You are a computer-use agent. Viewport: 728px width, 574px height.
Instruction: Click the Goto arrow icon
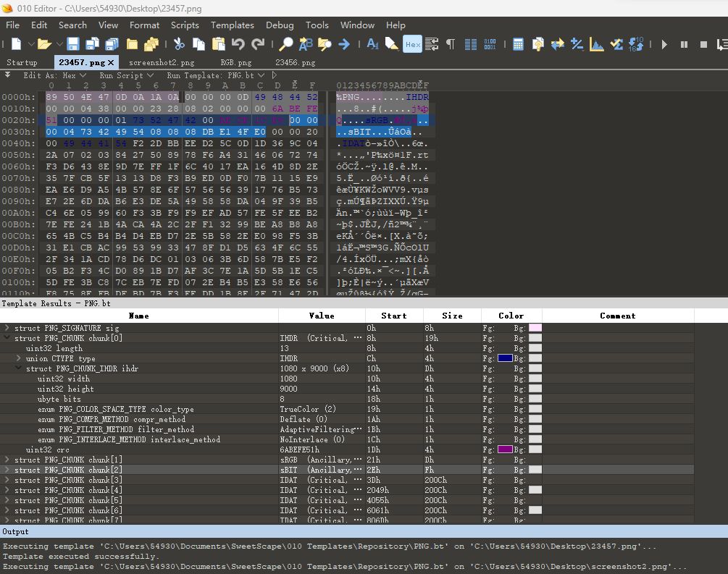pos(344,44)
